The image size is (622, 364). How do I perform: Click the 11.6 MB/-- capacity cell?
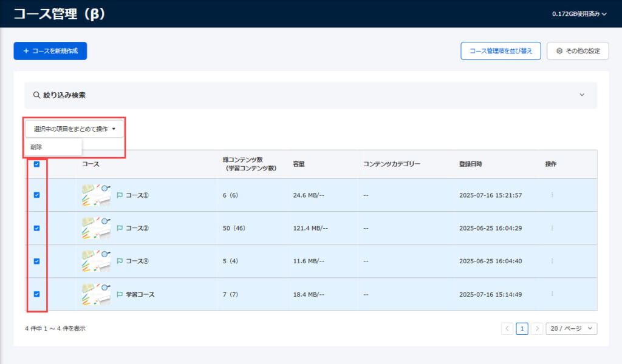point(309,261)
